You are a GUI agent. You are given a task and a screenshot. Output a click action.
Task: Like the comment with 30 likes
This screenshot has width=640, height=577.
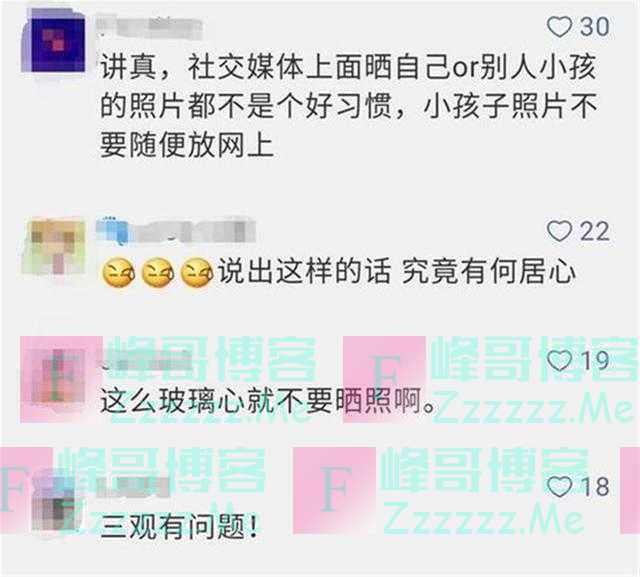[559, 27]
